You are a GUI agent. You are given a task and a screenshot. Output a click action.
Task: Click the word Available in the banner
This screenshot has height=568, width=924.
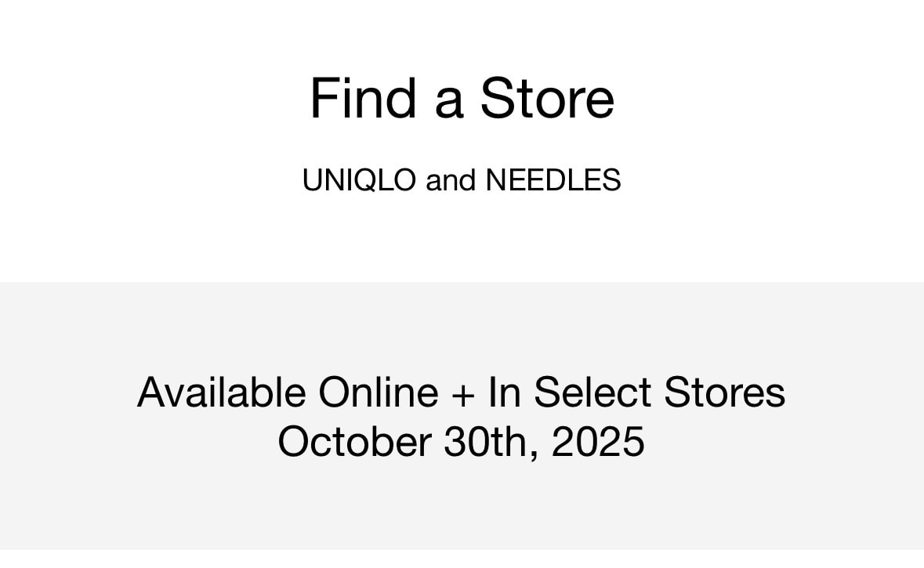tap(222, 392)
